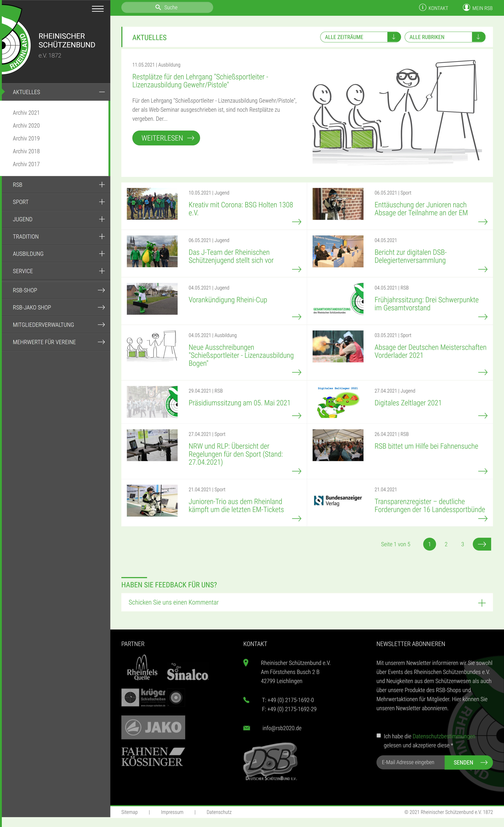Open Restplätze für den Lehrgang headline
The image size is (504, 827).
200,81
